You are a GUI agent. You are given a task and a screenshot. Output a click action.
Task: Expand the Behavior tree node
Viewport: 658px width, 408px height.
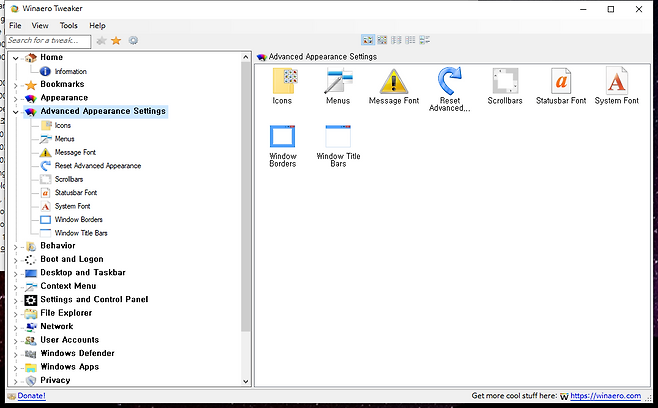15,246
